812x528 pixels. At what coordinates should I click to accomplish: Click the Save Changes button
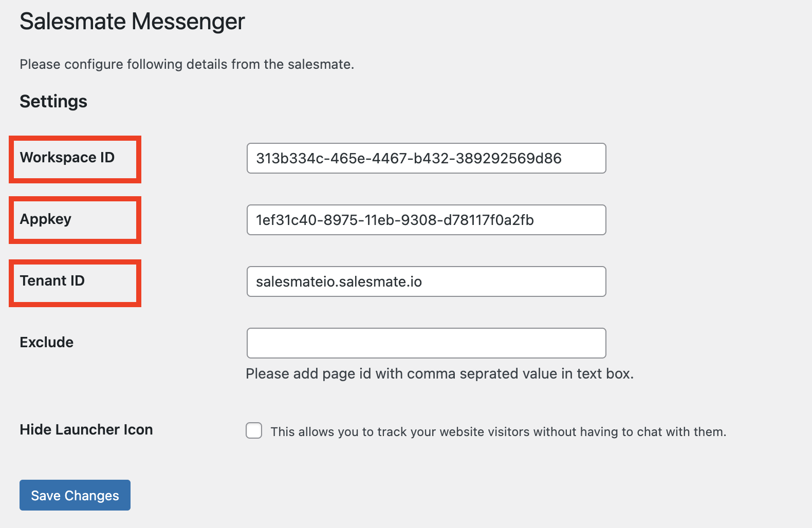pos(75,495)
